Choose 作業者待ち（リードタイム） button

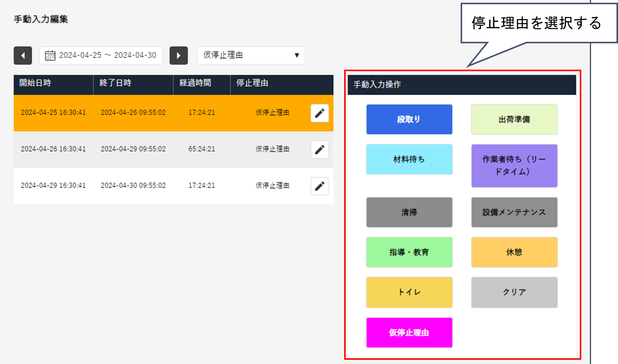coord(514,166)
